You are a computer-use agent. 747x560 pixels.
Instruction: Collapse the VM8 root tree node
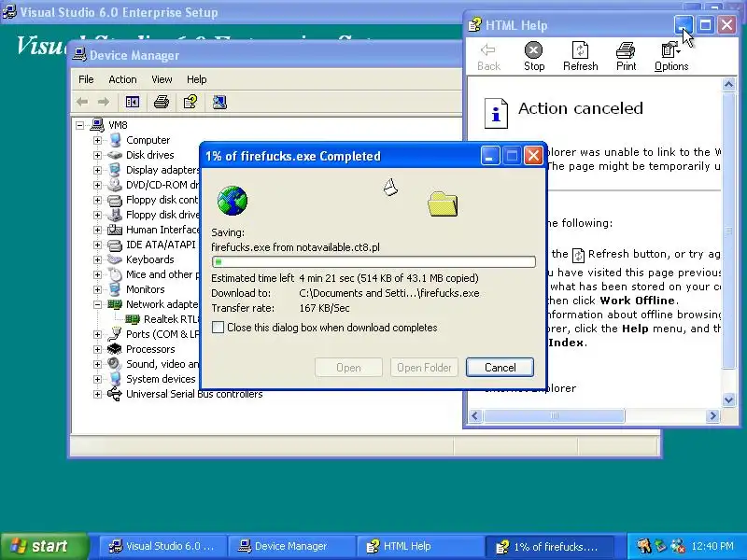pyautogui.click(x=80, y=125)
